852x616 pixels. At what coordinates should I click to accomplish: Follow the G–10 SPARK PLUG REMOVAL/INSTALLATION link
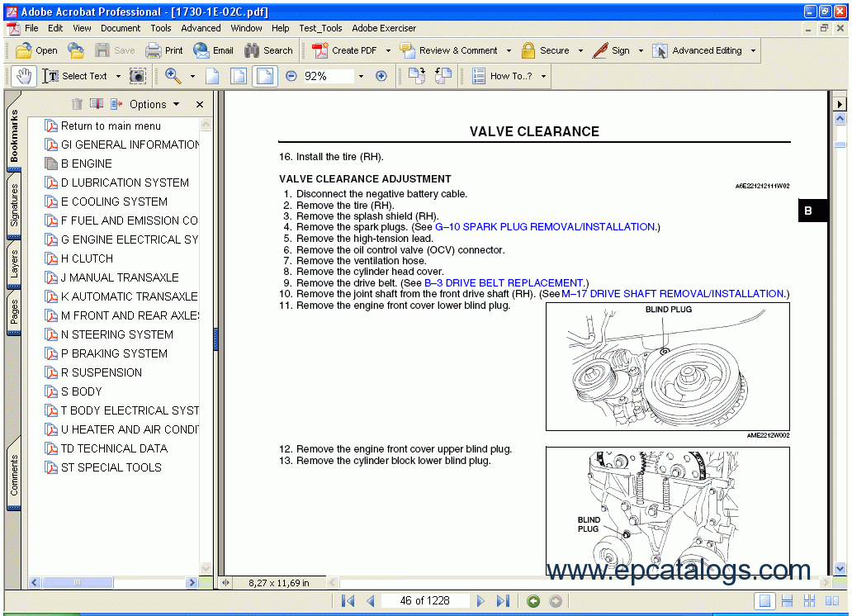[545, 227]
